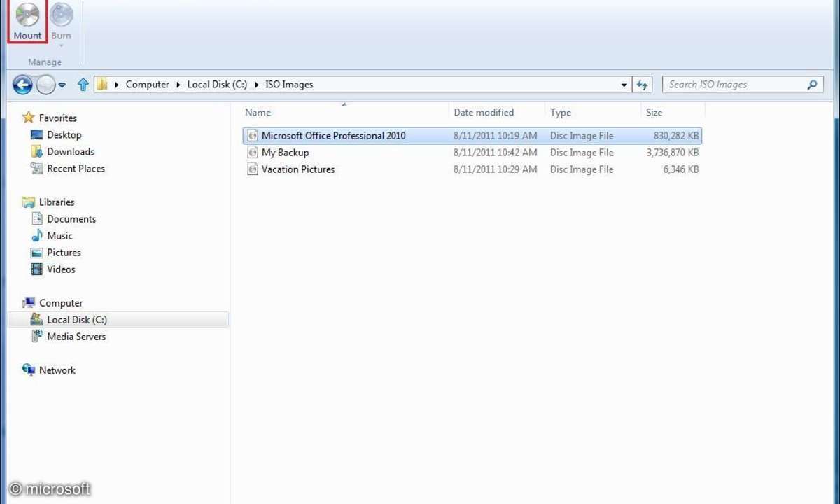Open the Documents library
This screenshot has height=504, width=840.
(71, 219)
